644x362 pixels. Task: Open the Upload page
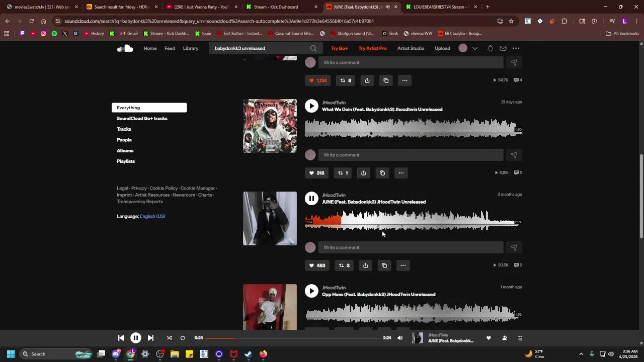click(442, 48)
